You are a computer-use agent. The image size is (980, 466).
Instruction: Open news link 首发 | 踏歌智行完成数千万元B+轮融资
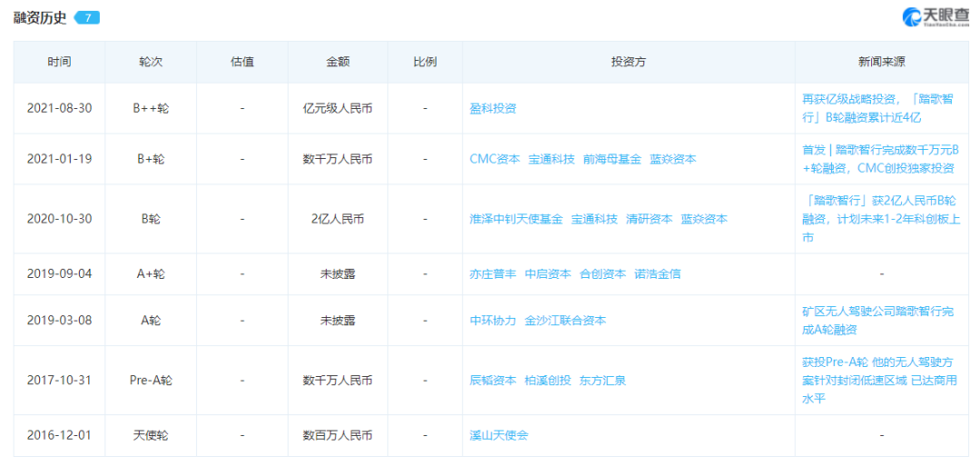pos(878,159)
